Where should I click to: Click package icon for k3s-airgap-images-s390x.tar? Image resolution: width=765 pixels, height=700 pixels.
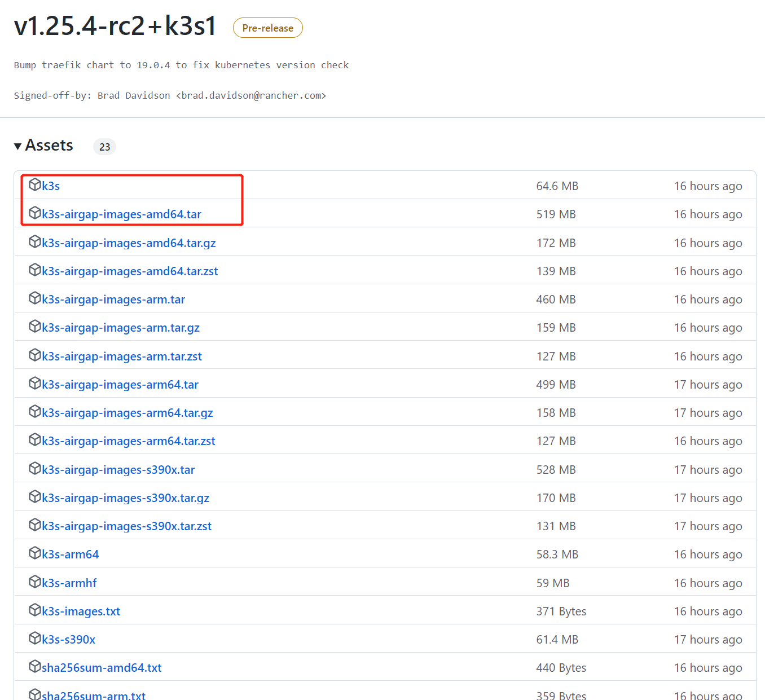pyautogui.click(x=35, y=468)
